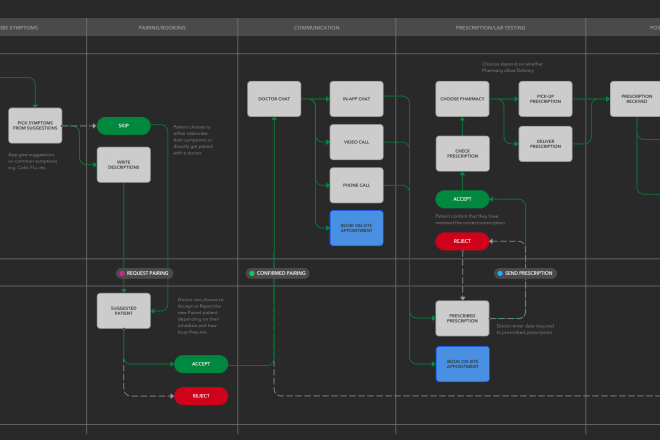660x440 pixels.
Task: Click the green Skip node
Action: coord(124,126)
